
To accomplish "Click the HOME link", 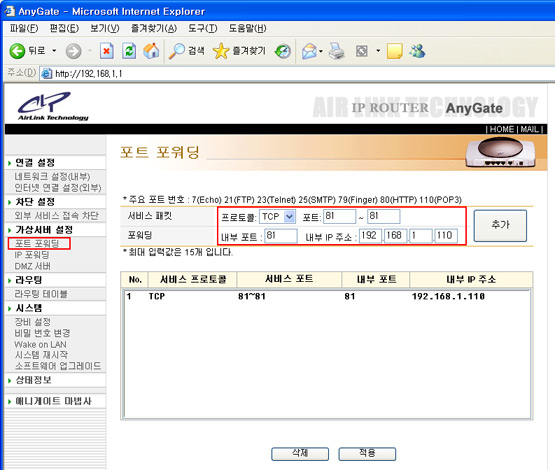I will click(502, 129).
